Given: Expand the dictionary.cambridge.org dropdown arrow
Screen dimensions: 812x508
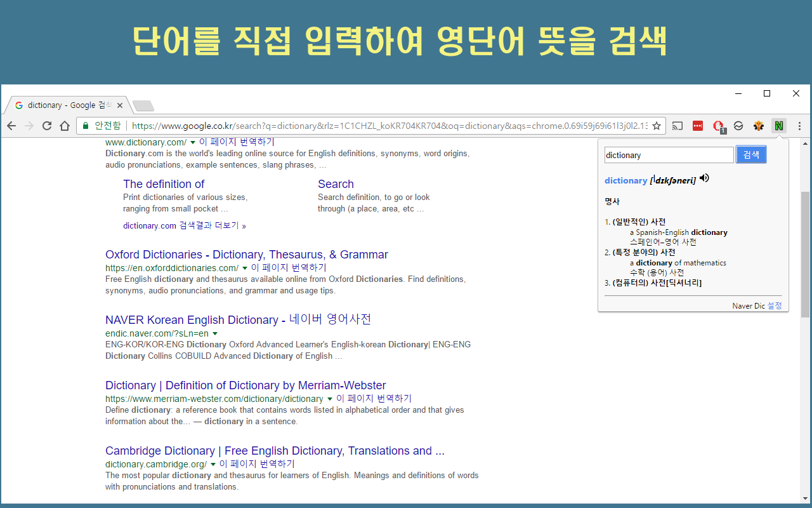Looking at the screenshot, I should [213, 464].
